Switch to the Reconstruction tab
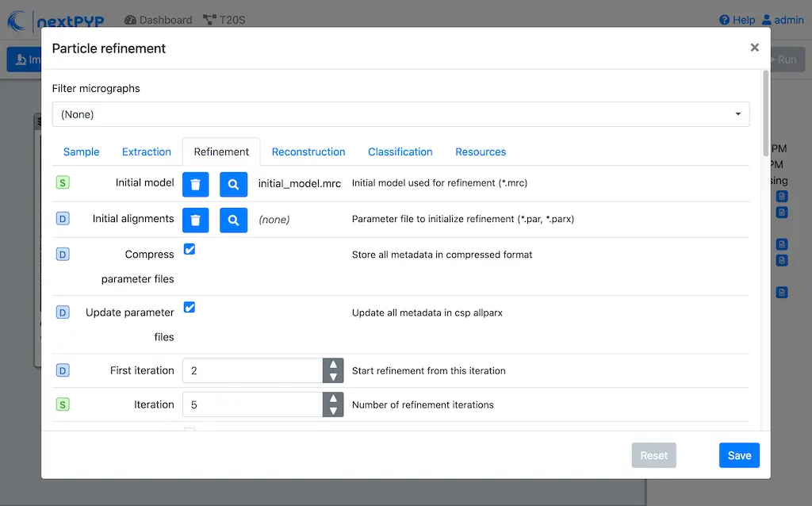The width and height of the screenshot is (812, 506). point(308,151)
